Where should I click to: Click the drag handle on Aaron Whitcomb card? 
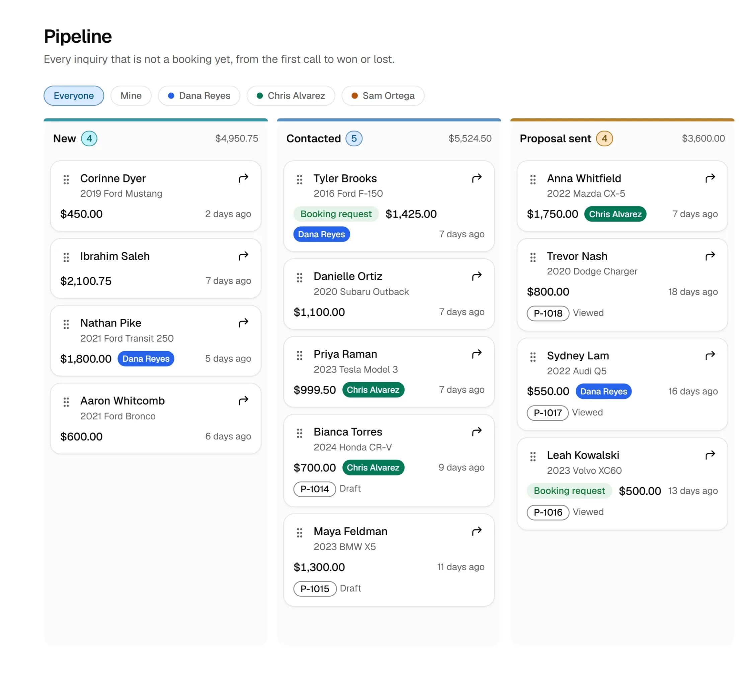coord(66,403)
